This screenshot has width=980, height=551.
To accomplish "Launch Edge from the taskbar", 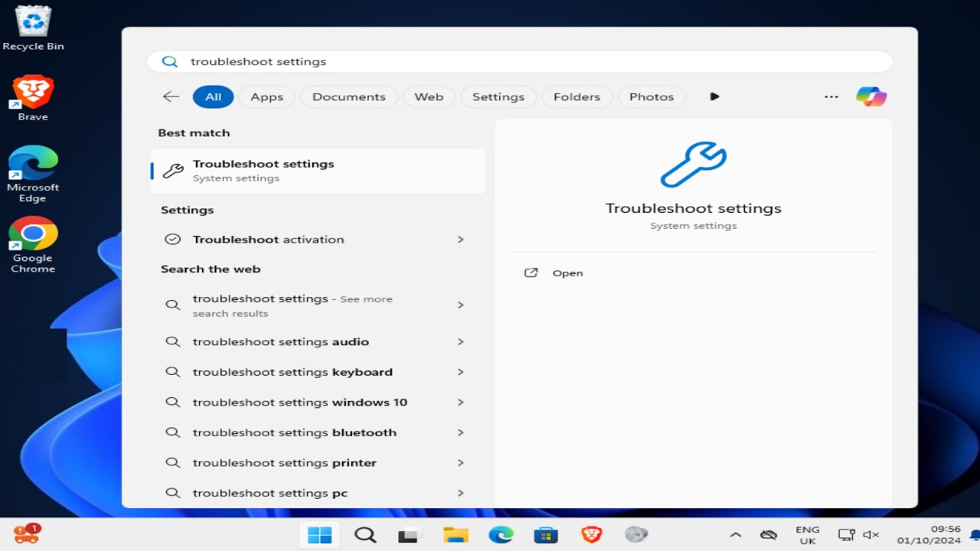I will (x=501, y=534).
